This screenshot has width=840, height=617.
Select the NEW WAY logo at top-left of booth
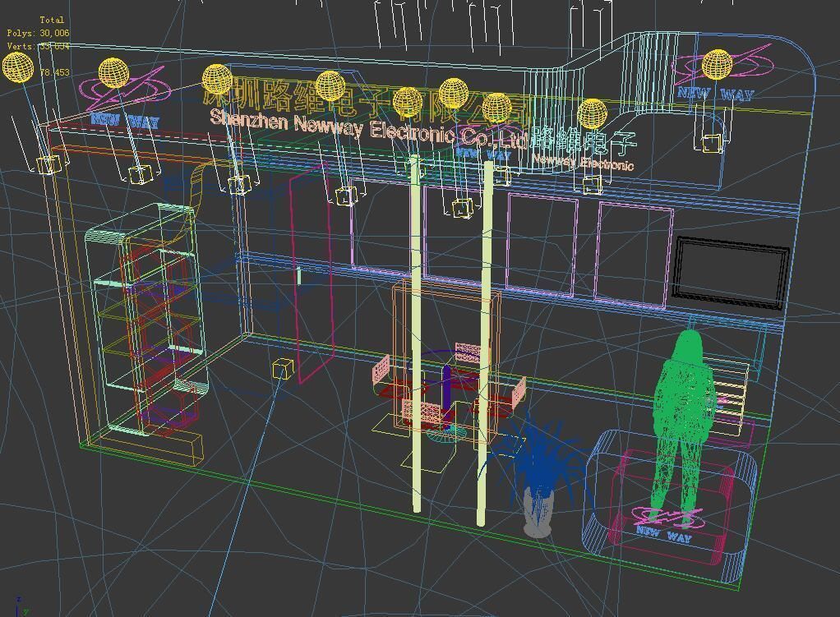(124, 99)
